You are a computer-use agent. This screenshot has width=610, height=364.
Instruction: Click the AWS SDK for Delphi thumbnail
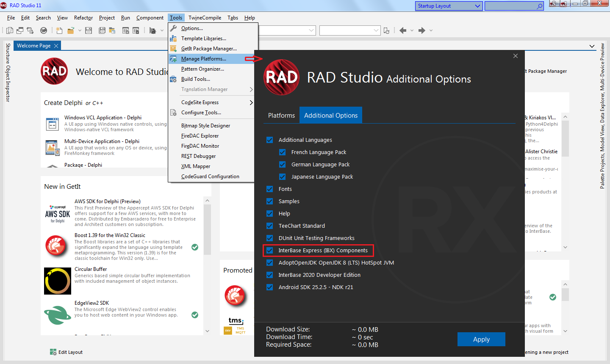(58, 214)
